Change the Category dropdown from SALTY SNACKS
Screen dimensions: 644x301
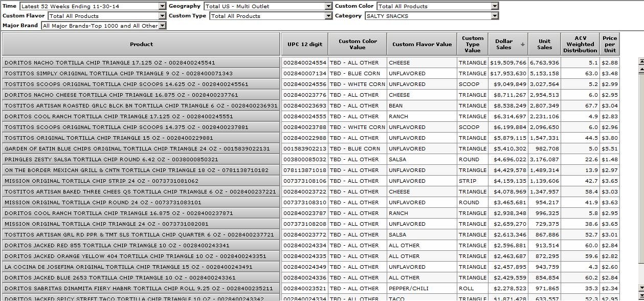point(494,16)
